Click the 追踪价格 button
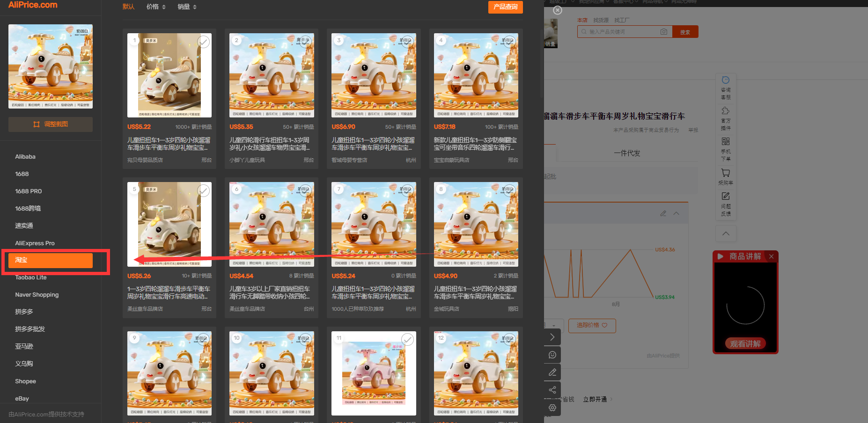 click(x=592, y=326)
